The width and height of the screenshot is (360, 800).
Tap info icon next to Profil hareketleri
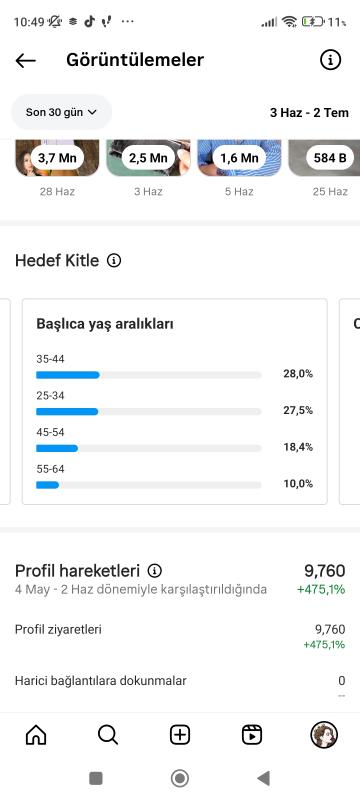[x=155, y=570]
